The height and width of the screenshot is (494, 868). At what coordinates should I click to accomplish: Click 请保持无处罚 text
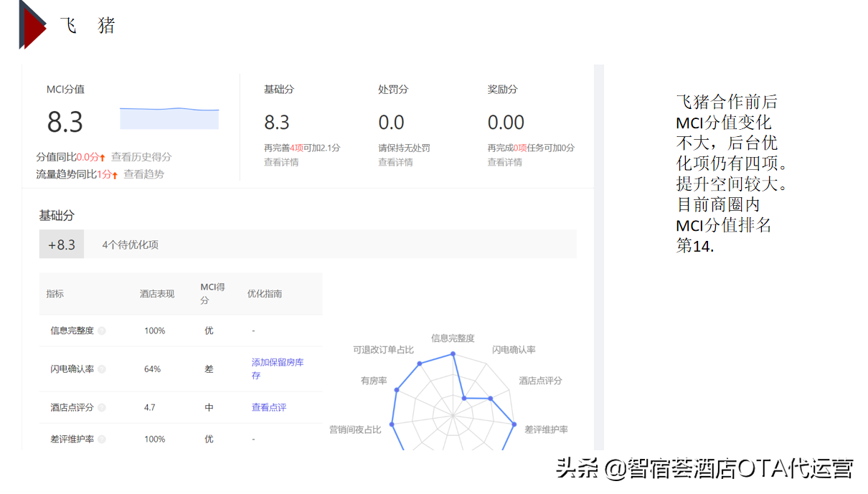(404, 148)
